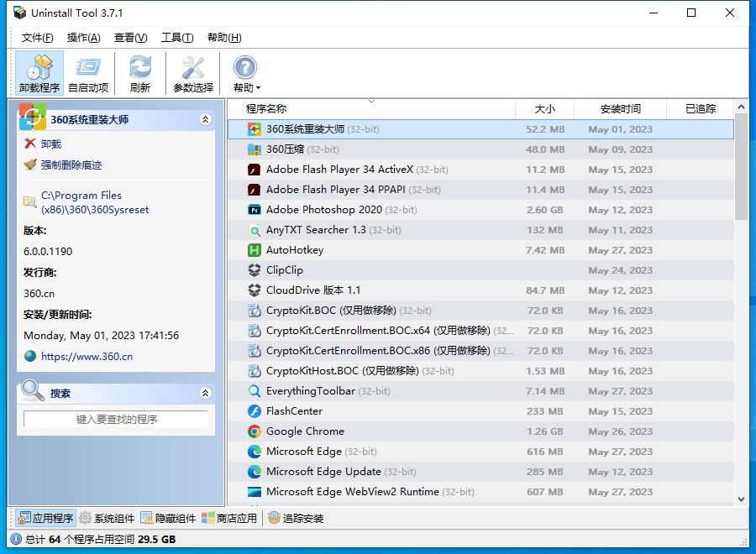
Task: Open the 工具(T) menu
Action: pos(177,38)
